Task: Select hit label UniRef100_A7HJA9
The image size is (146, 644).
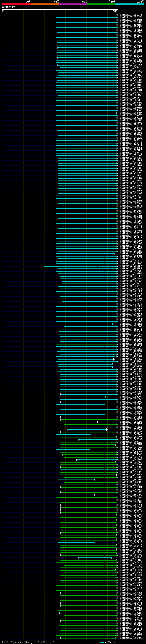Action: (x=131, y=613)
